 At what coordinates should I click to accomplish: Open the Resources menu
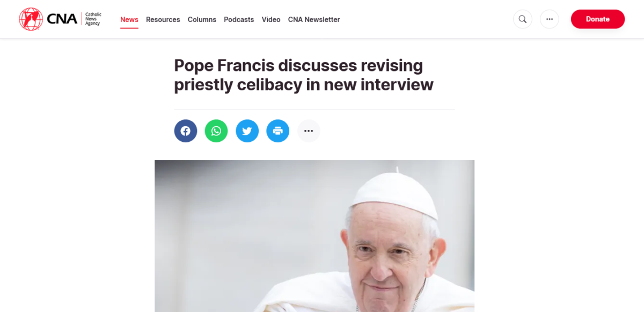(x=163, y=19)
